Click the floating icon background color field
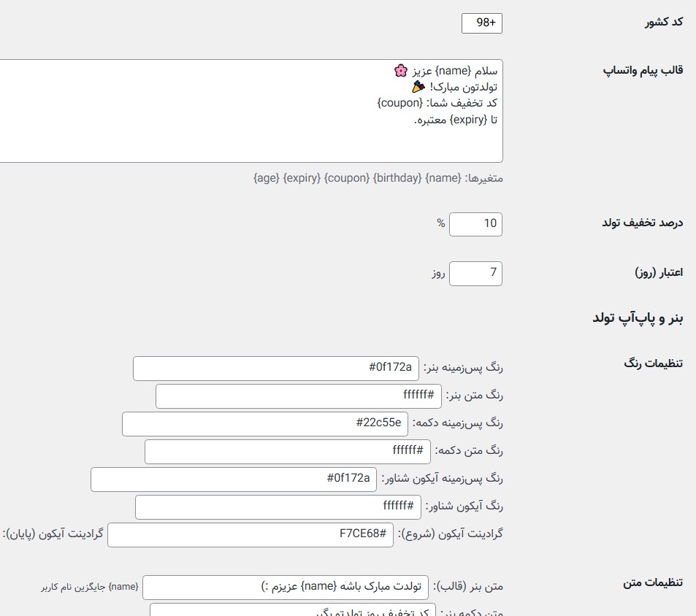The image size is (696, 616). pos(234,480)
